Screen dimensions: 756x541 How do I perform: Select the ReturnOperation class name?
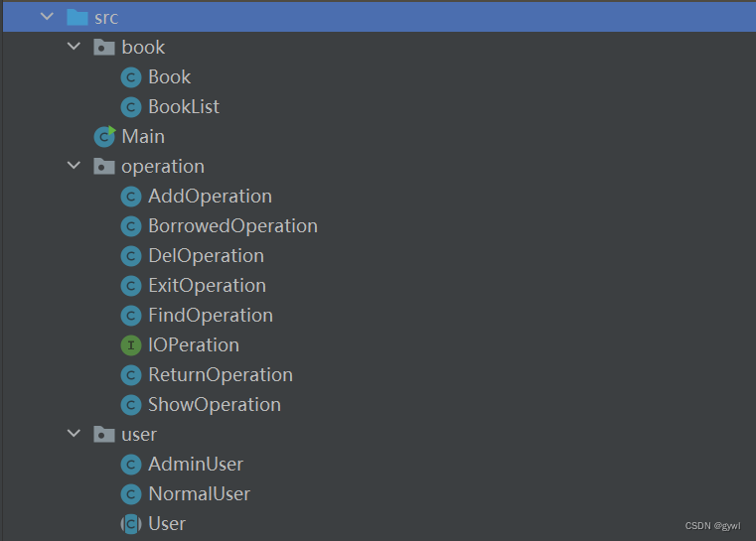click(221, 375)
